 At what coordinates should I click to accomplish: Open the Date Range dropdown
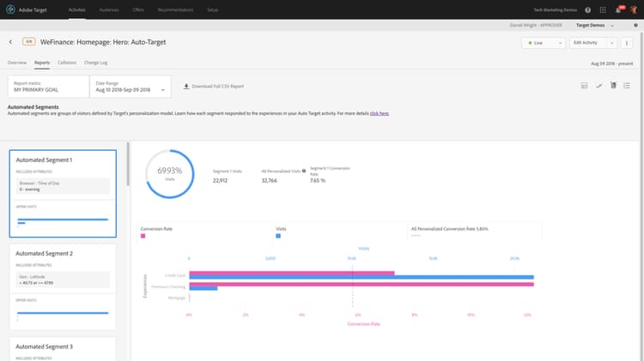pos(131,86)
